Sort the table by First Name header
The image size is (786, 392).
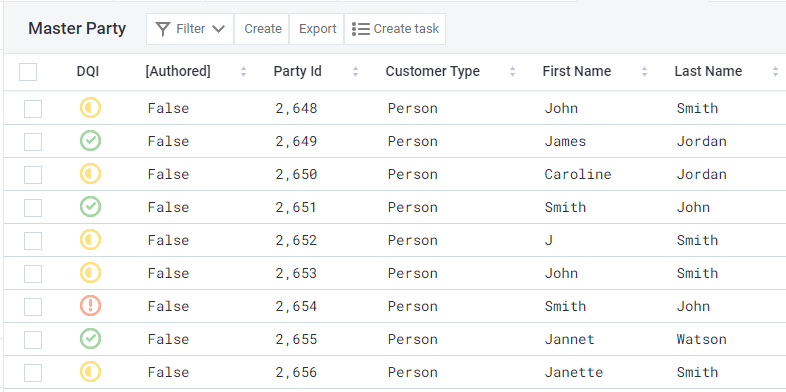pyautogui.click(x=576, y=72)
